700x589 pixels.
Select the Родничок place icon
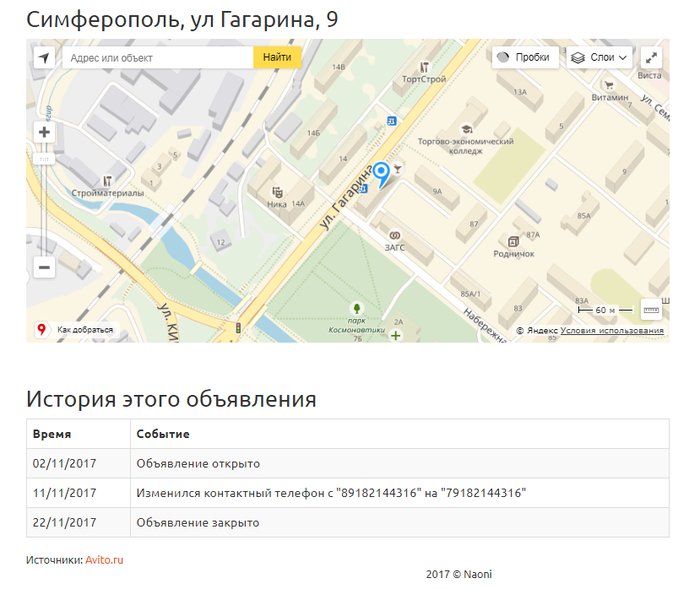coord(513,241)
